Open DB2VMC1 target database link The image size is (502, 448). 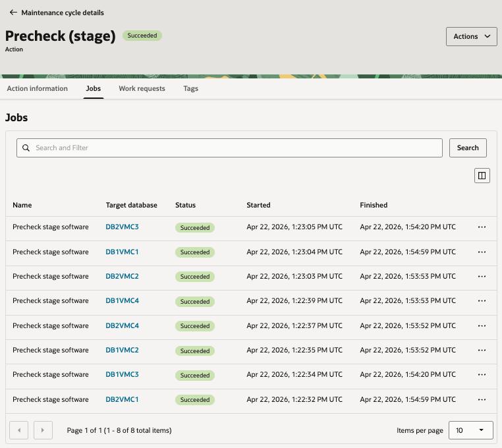[122, 399]
